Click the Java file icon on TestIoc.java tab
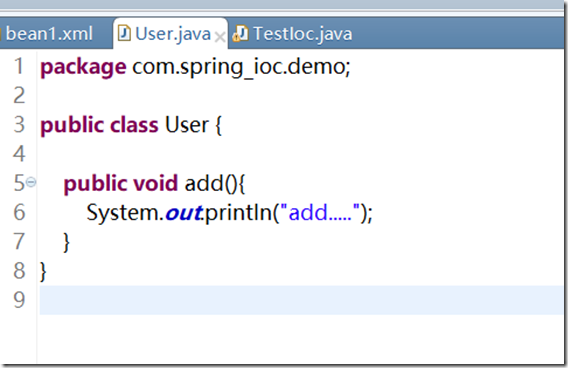Screen dimensions: 568x368 [x=241, y=33]
